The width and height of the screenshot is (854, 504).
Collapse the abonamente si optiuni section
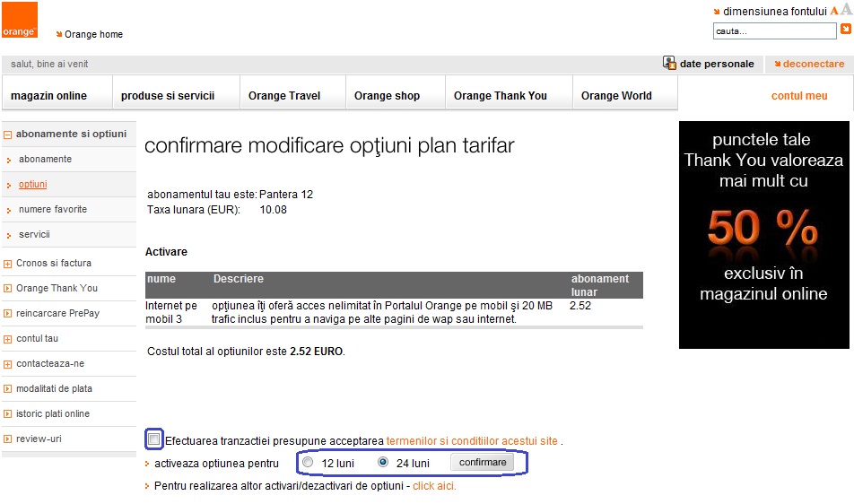7,135
